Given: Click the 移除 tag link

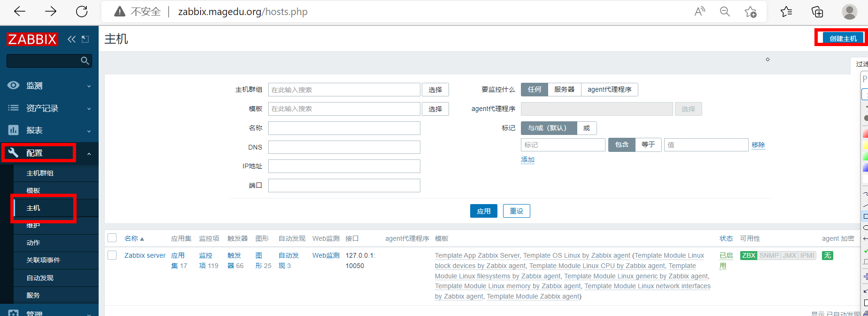Looking at the screenshot, I should (758, 145).
